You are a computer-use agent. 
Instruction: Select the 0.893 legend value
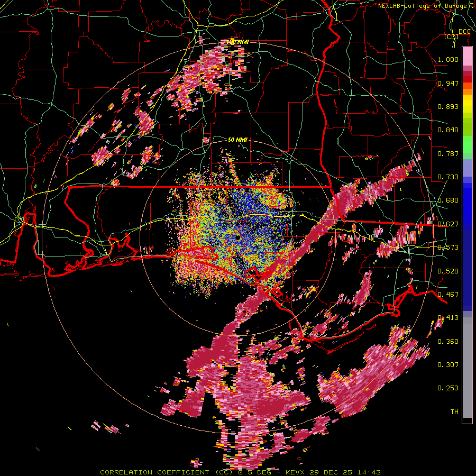click(448, 106)
